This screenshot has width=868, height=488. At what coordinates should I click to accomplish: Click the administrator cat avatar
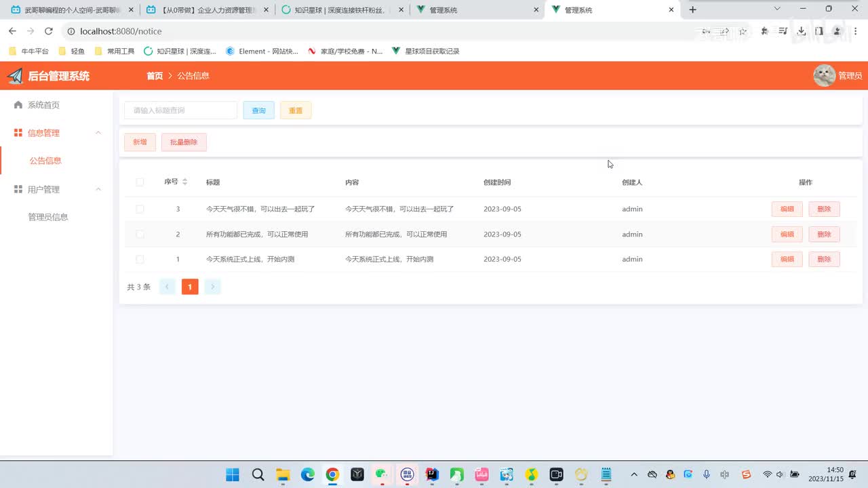tap(824, 76)
